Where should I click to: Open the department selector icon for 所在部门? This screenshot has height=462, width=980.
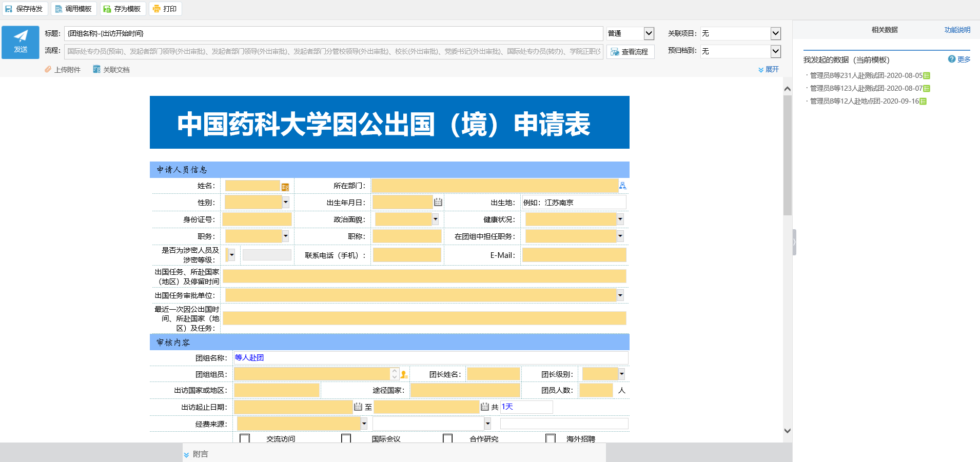622,186
